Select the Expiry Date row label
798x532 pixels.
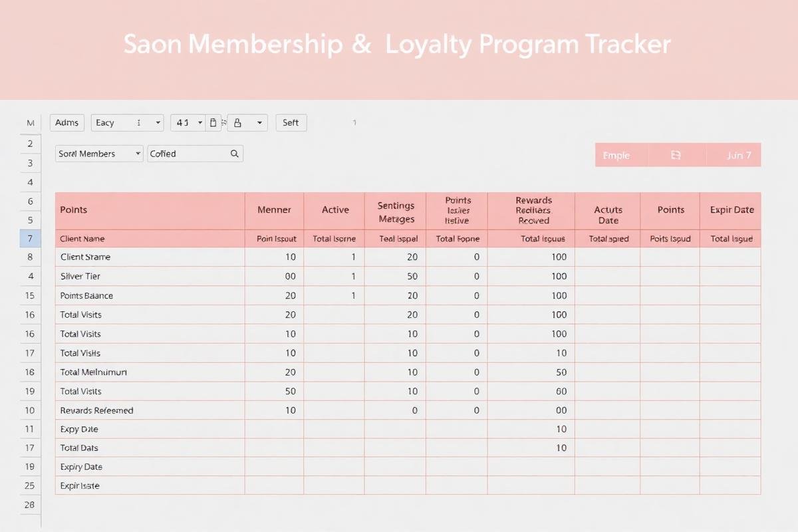[81, 467]
